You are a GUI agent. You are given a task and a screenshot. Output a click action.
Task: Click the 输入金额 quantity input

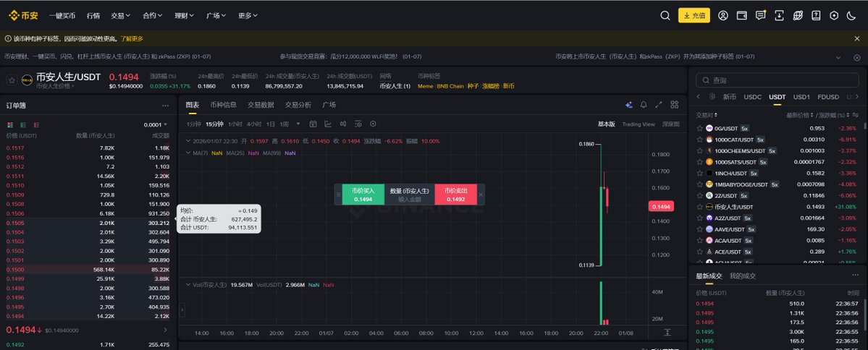point(409,199)
